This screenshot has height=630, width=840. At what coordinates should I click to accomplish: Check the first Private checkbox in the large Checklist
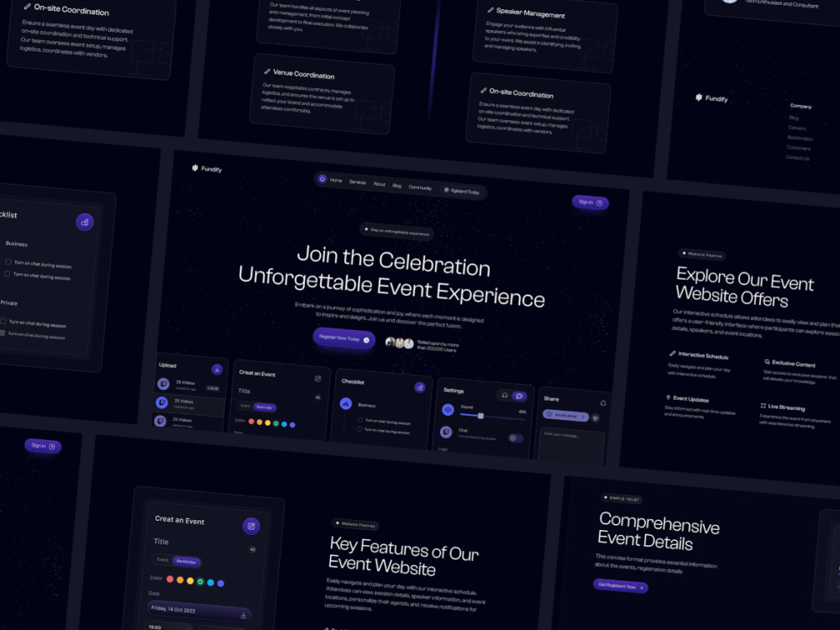[3, 321]
